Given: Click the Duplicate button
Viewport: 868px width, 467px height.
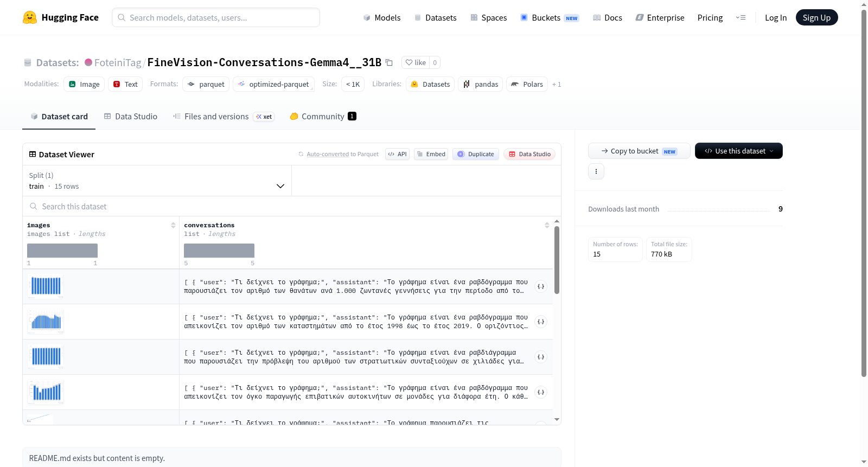Looking at the screenshot, I should [476, 154].
